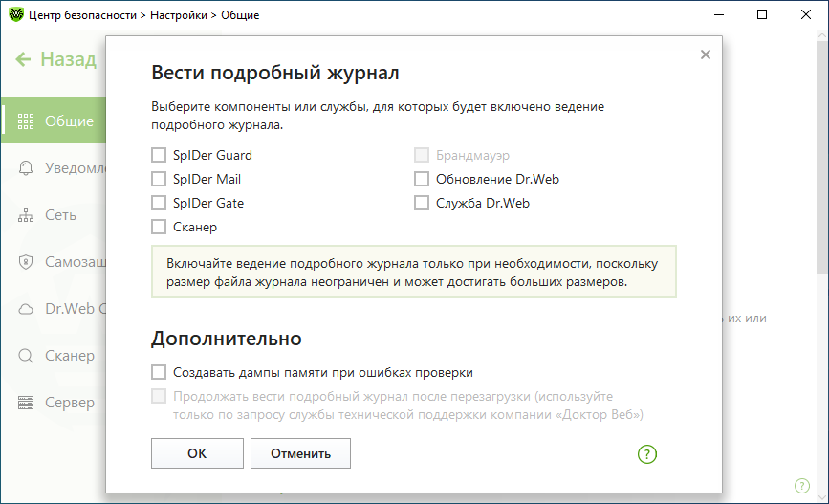Screen dimensions: 829x504
Task: Click the grid icon next to Общие
Action: pyautogui.click(x=26, y=121)
